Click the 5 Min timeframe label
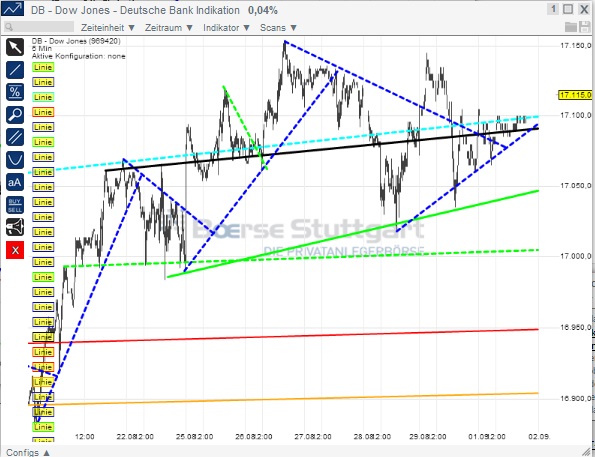This screenshot has height=457, width=595. point(42,49)
